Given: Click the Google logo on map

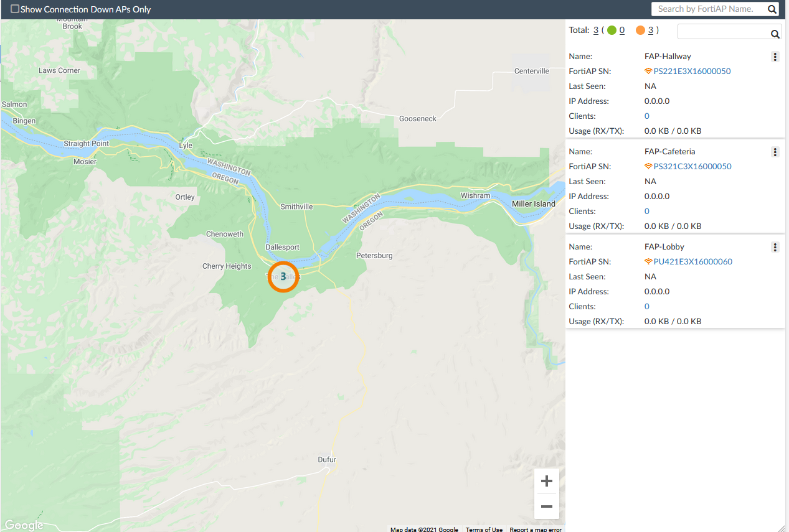Looking at the screenshot, I should (24, 525).
